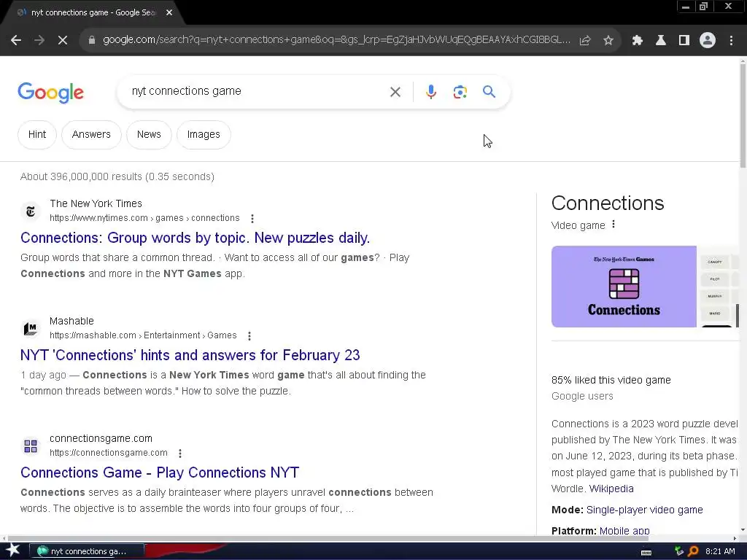Open more options next to Video game

coord(614,225)
